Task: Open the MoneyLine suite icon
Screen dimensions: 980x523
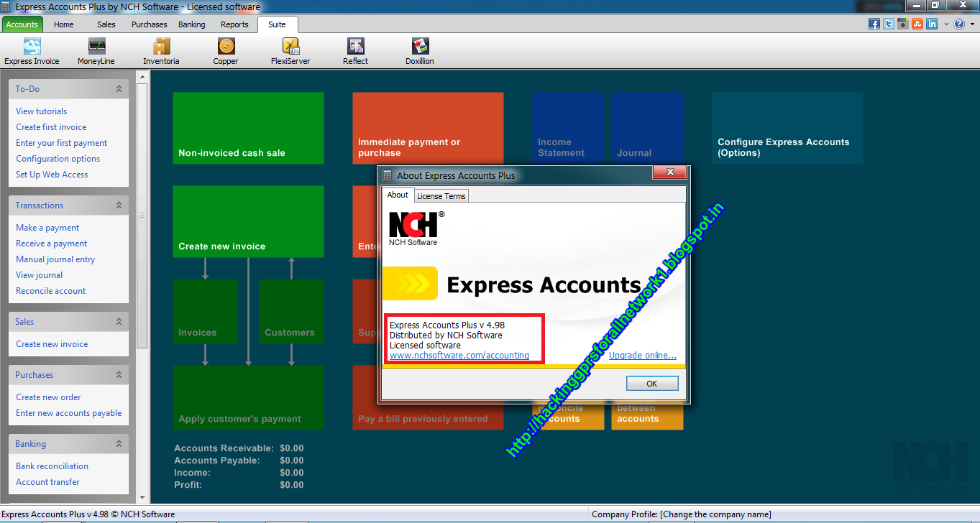Action: (96, 52)
